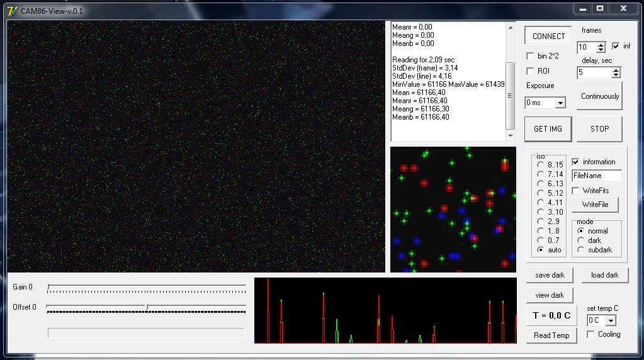Viewport: 644px width, 360px height.
Task: Click the GET IMG button
Action: [x=548, y=129]
